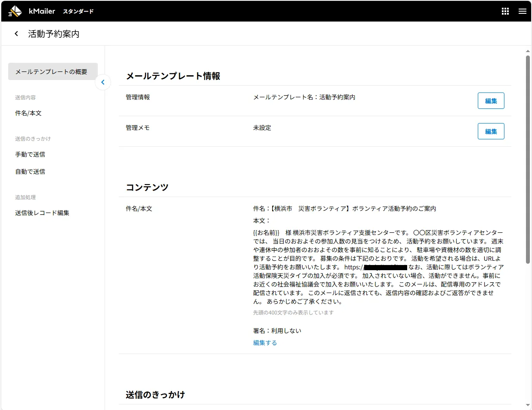Click the vertical scrollbar thumb
The width and height of the screenshot is (532, 410).
(528, 159)
